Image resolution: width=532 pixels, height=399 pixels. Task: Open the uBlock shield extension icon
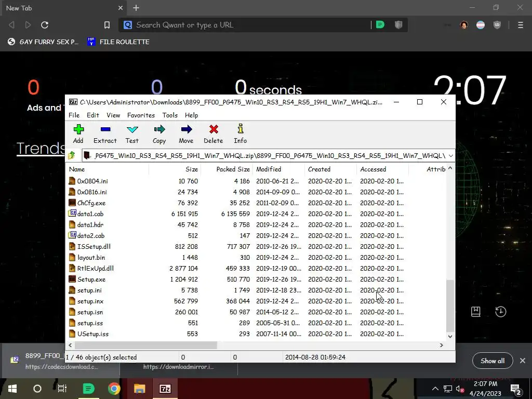pyautogui.click(x=497, y=25)
